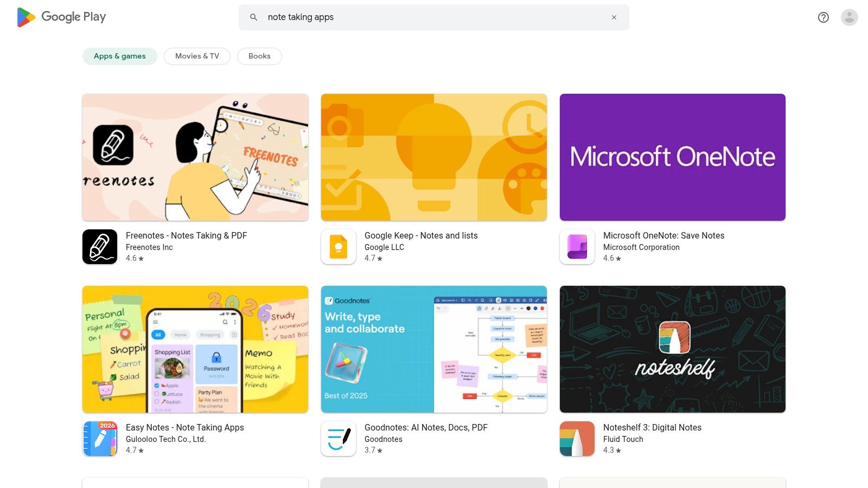Screen dimensions: 868x488
Task: Select the Microsoft OneNote app icon
Action: (577, 247)
